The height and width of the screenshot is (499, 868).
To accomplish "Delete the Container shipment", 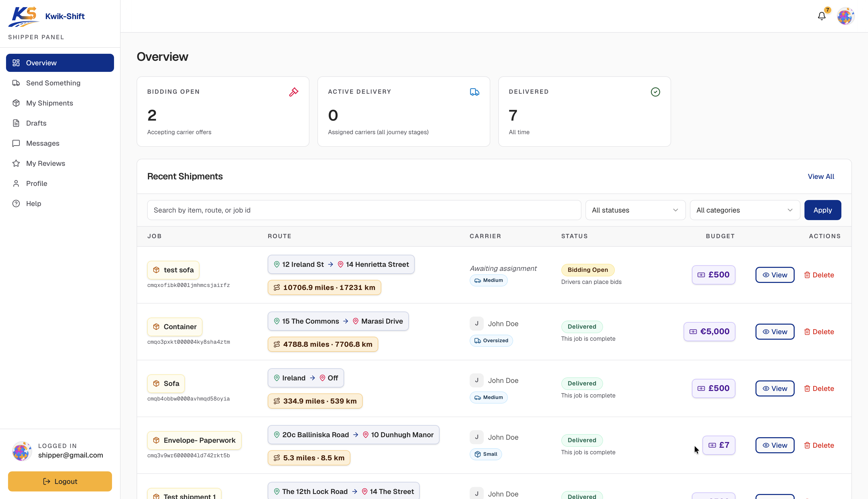I will [819, 332].
